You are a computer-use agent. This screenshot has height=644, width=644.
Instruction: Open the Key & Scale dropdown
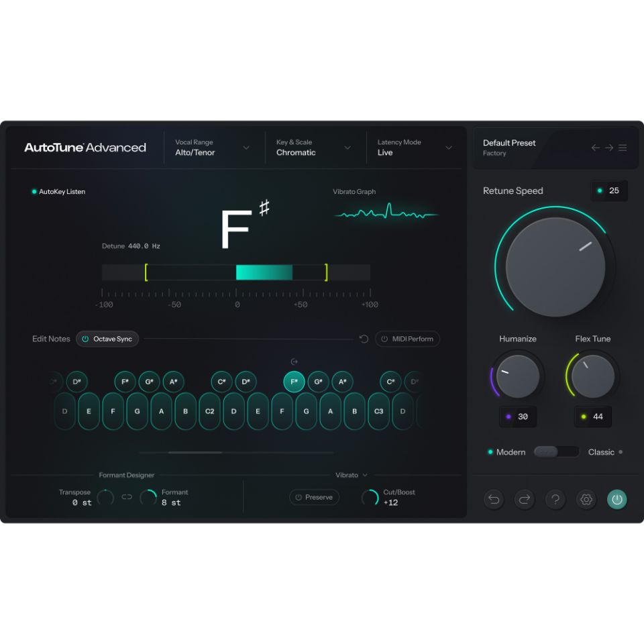[x=313, y=148]
